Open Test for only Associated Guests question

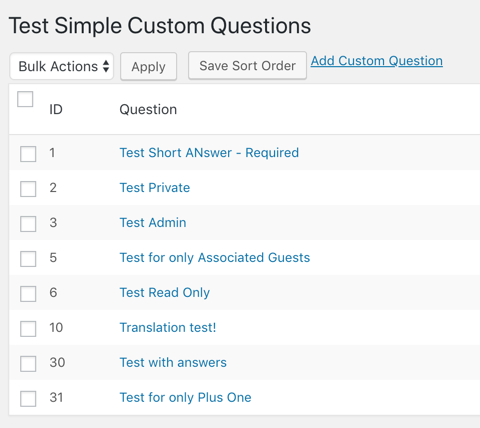click(x=215, y=258)
